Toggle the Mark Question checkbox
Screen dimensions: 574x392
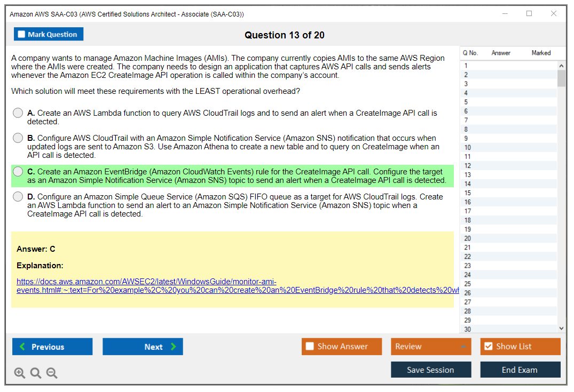point(22,35)
